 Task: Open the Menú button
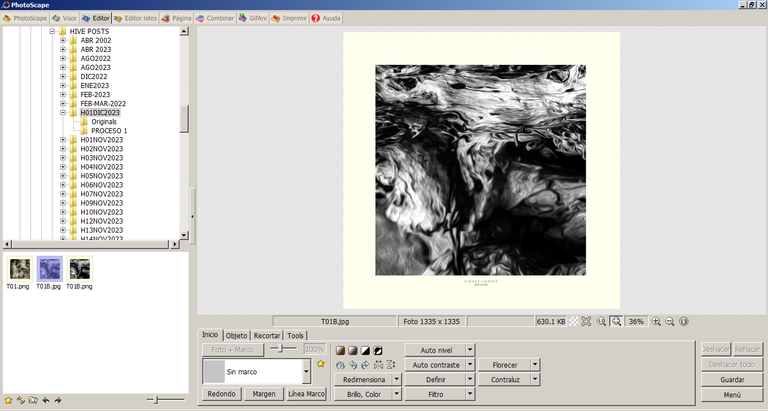tap(732, 395)
